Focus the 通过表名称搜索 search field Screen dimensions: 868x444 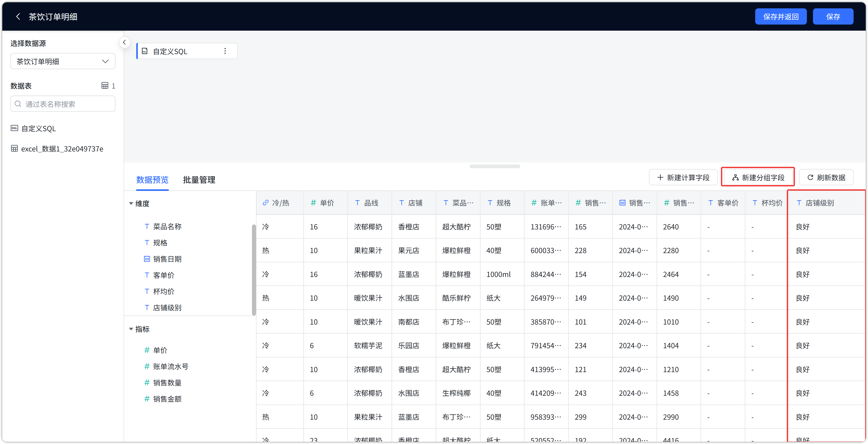coord(63,104)
